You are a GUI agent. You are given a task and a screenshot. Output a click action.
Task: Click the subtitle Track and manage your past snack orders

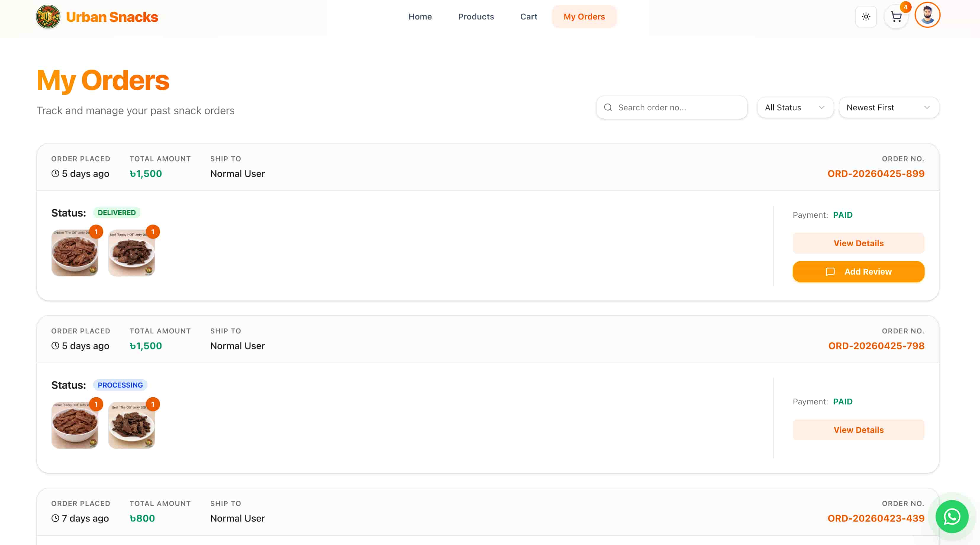136,111
